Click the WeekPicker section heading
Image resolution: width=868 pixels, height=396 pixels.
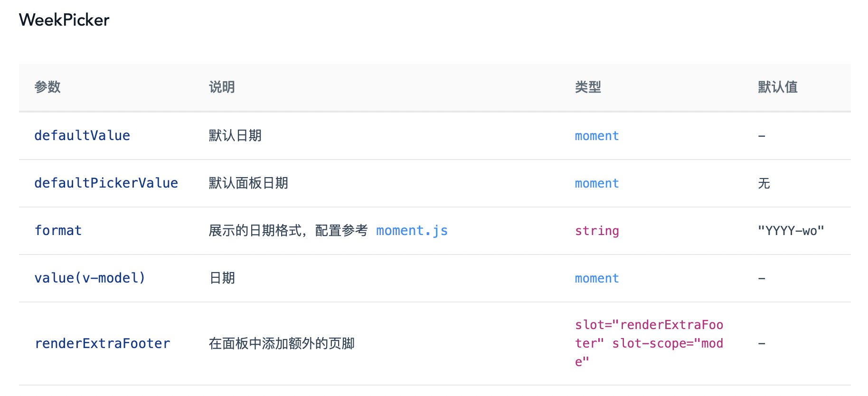coord(64,20)
